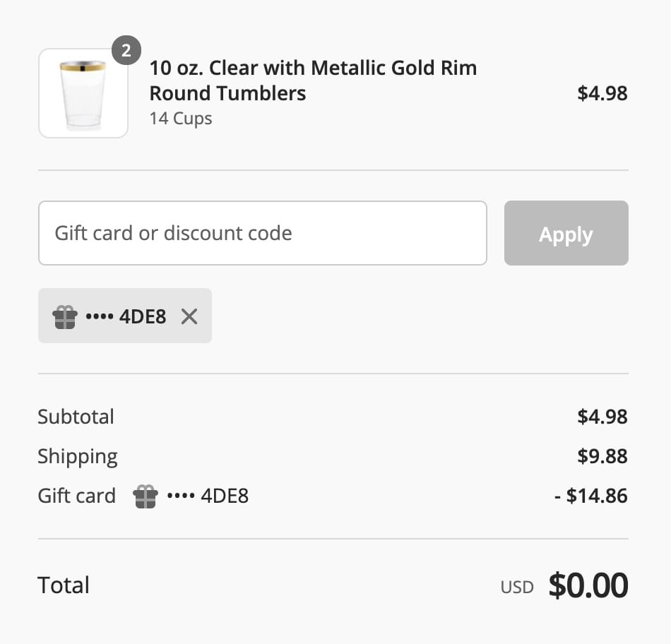Click the final total $0.00
The height and width of the screenshot is (644, 671).
588,585
